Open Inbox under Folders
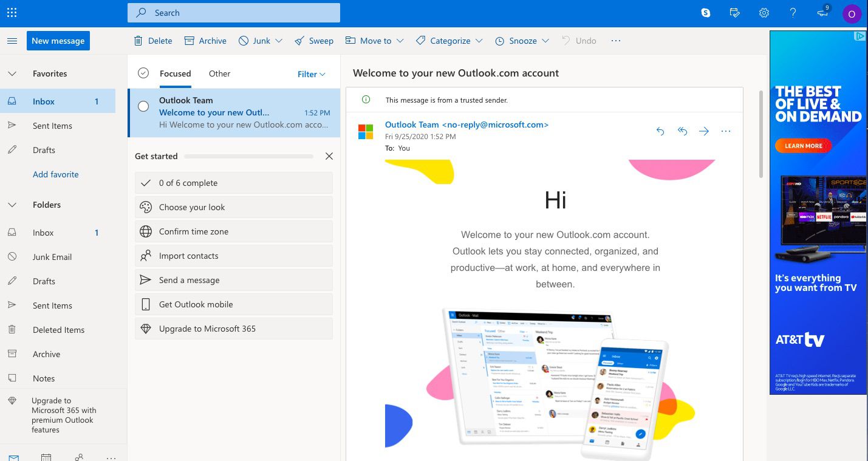The height and width of the screenshot is (461, 868). pyautogui.click(x=58, y=233)
